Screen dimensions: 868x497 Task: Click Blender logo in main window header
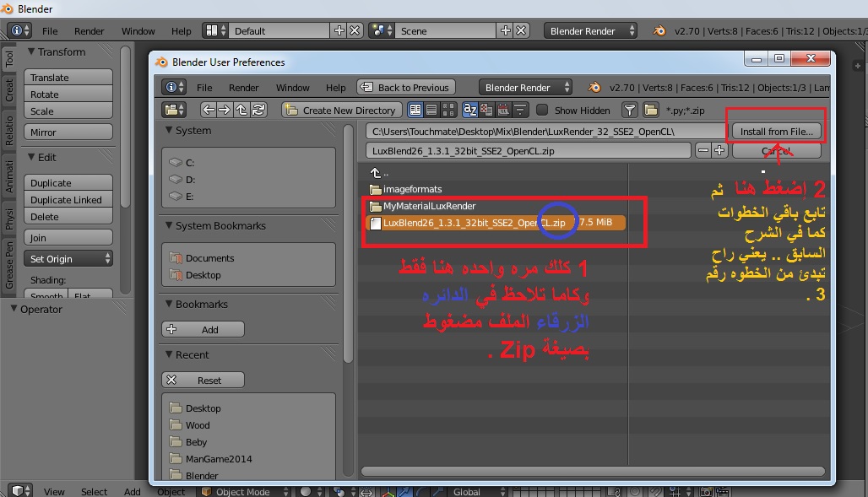tap(659, 30)
